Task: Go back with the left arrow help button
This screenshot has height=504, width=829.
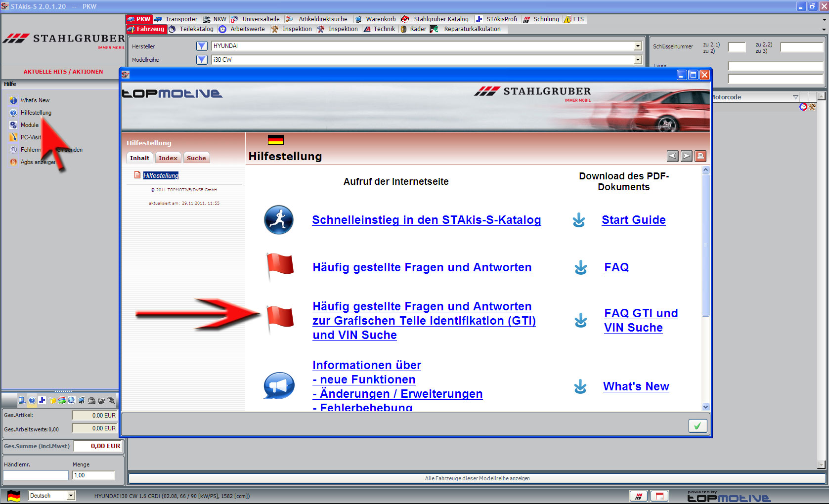Action: pos(673,156)
